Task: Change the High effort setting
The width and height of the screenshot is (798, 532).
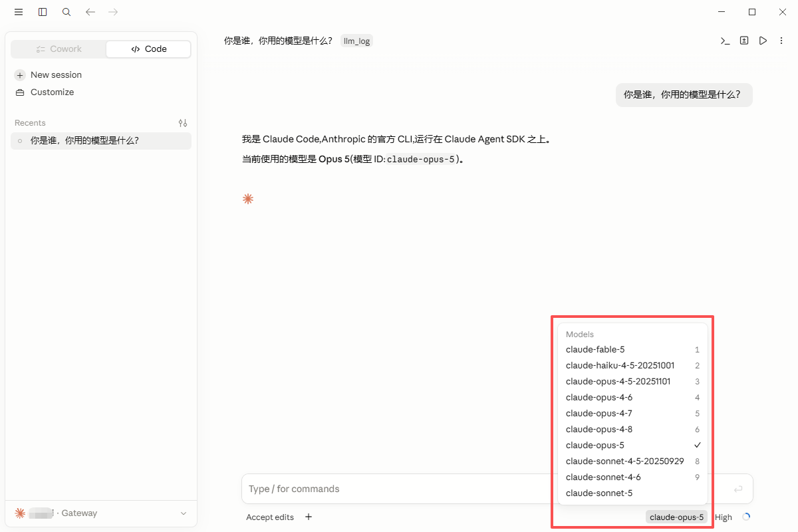Action: pos(724,517)
